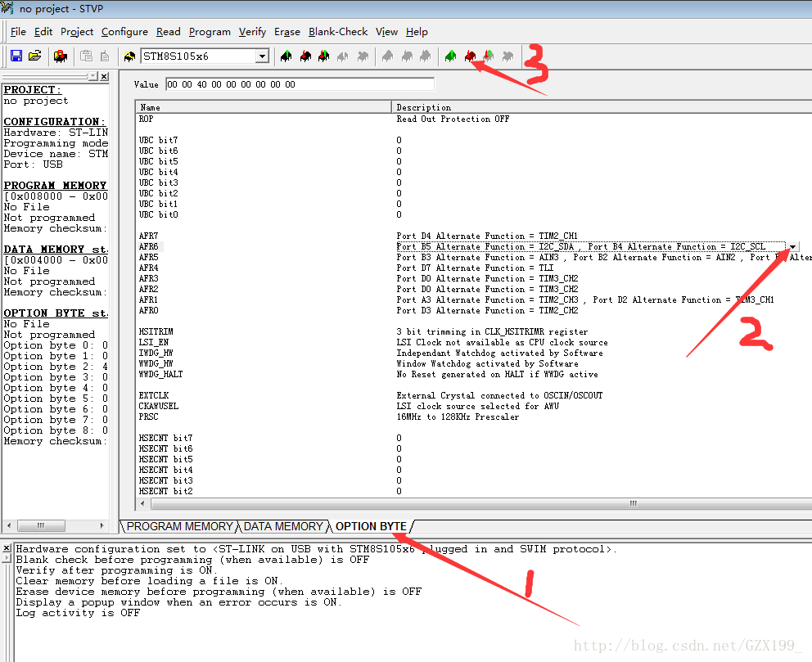Click the chip icon beside the Open icon
Screen dimensions: 812x662
tap(61, 56)
